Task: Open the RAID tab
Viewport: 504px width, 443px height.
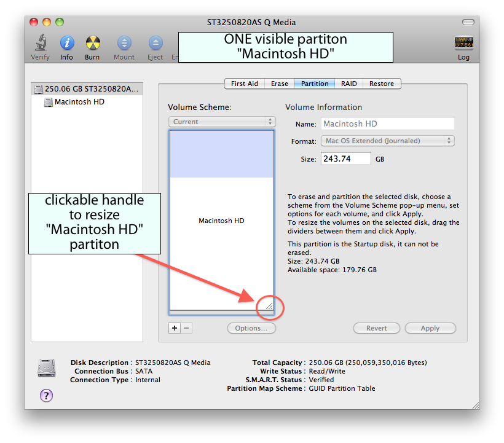Action: [348, 84]
